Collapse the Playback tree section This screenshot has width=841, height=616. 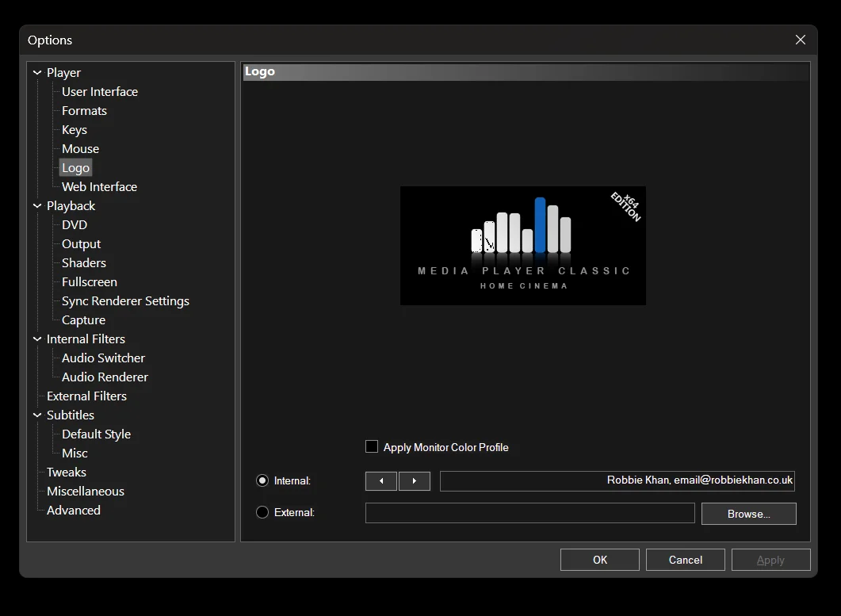pyautogui.click(x=37, y=205)
